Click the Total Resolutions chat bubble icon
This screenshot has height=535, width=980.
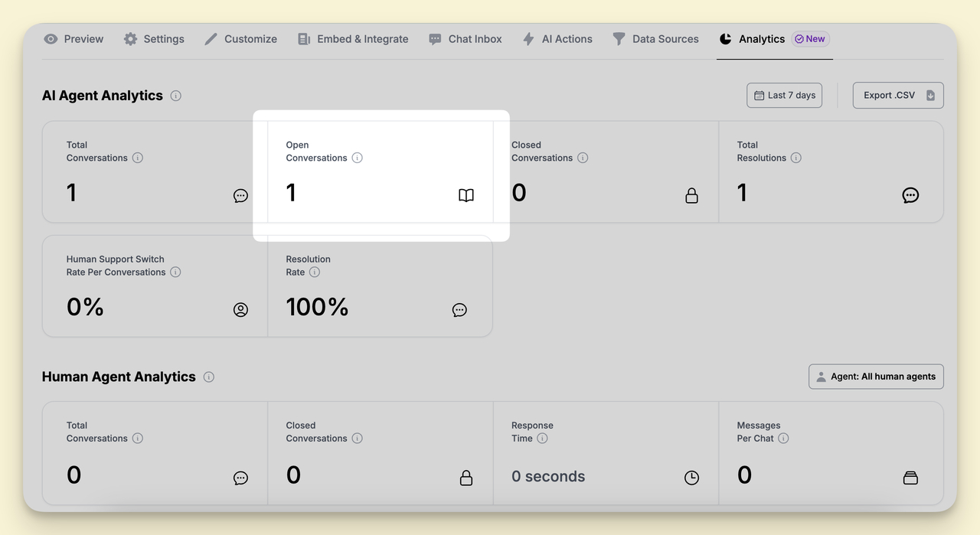(910, 195)
